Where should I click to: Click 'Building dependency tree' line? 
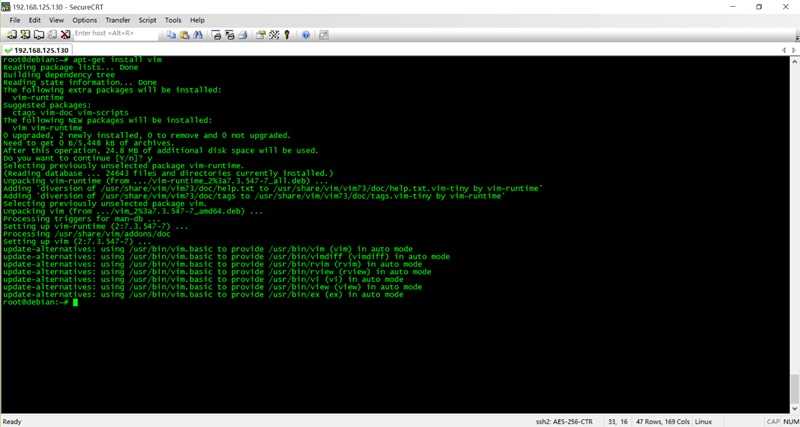click(x=59, y=75)
